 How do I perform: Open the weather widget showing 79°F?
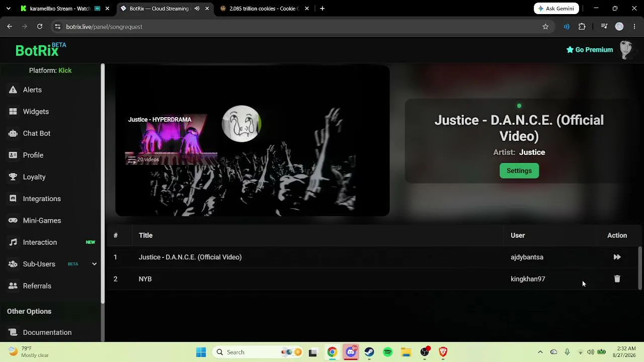point(29,351)
